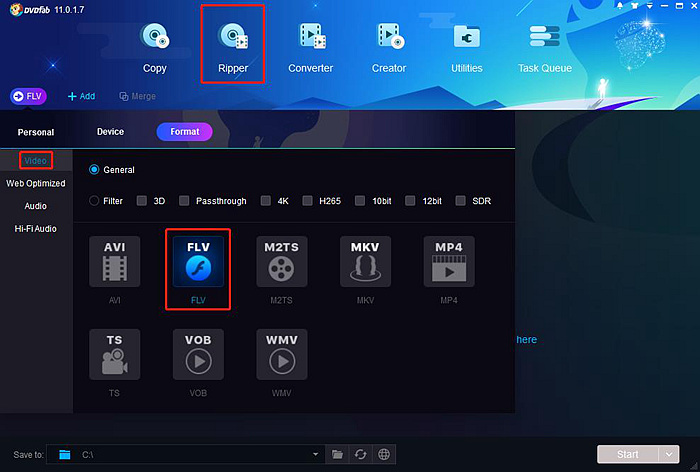Check the H265 checkbox
Image resolution: width=700 pixels, height=472 pixels.
point(307,200)
